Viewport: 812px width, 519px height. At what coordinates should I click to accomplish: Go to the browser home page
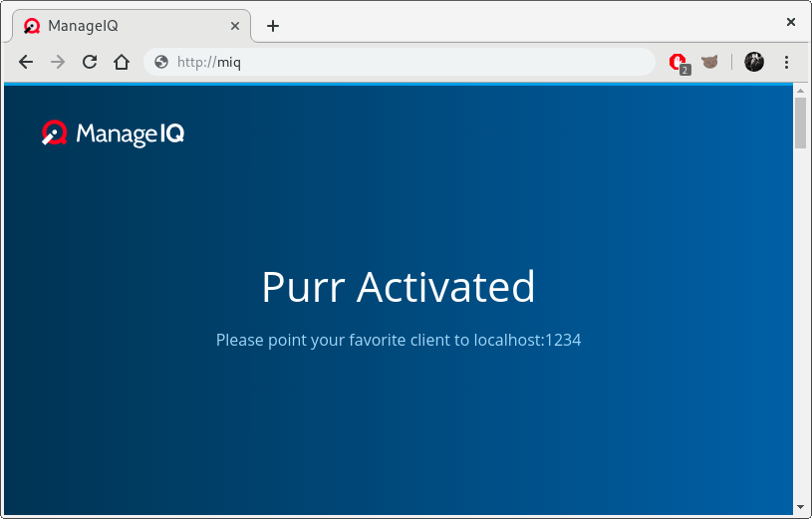[x=122, y=62]
